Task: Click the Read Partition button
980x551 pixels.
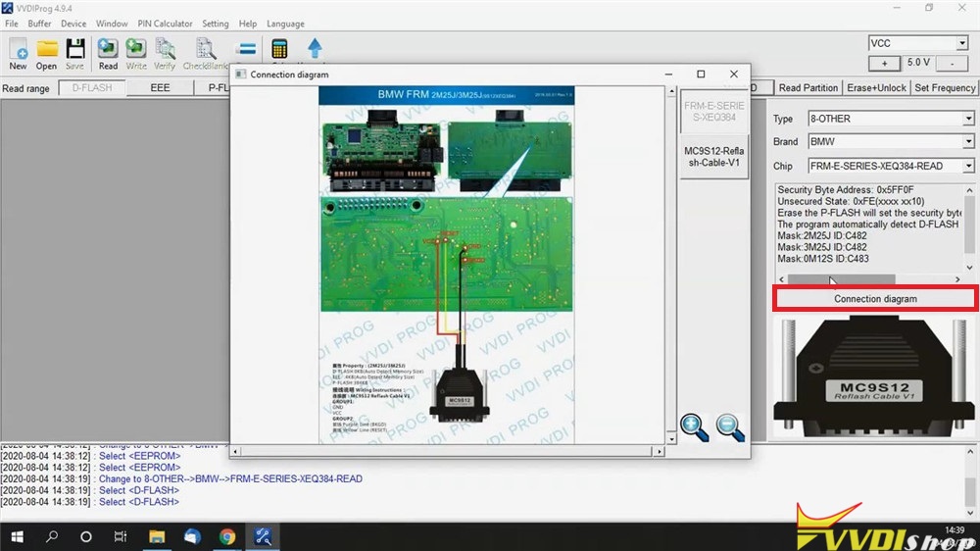Action: [808, 87]
